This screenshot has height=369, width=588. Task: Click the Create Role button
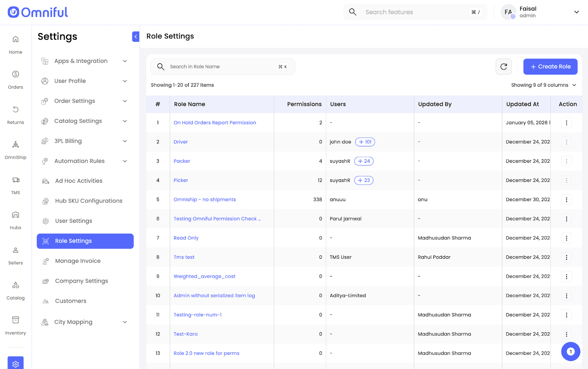(x=550, y=67)
